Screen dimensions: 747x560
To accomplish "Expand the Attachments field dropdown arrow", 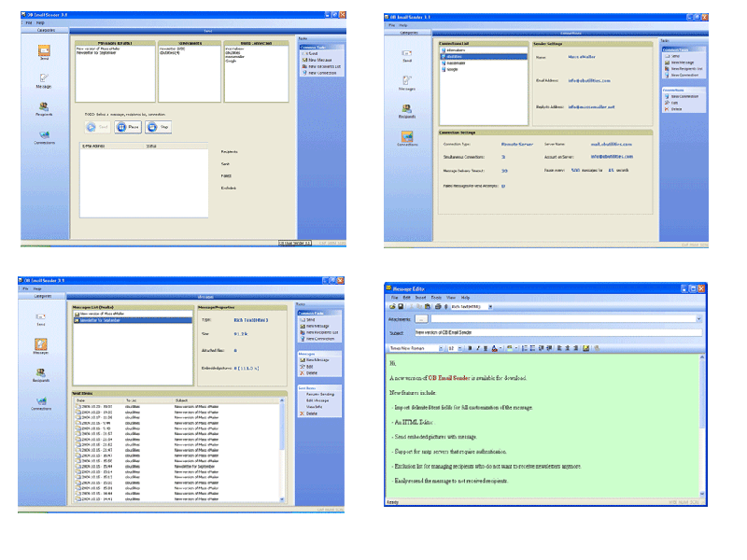I will point(698,320).
